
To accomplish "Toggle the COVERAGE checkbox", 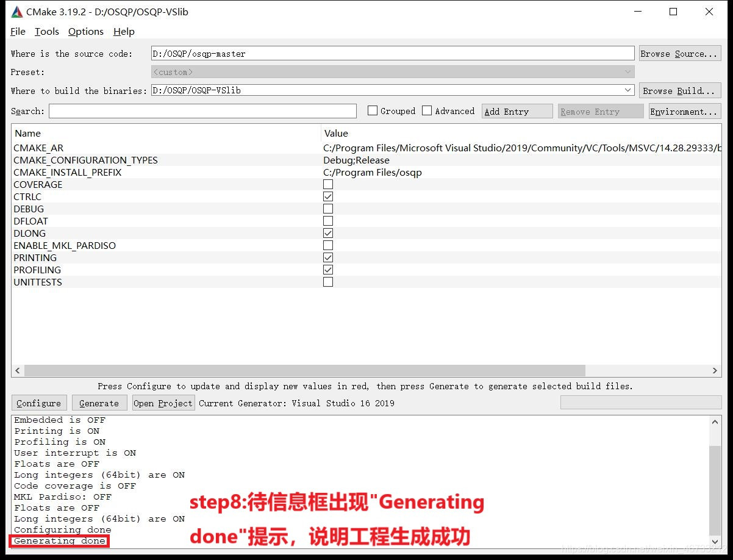I will coord(328,184).
